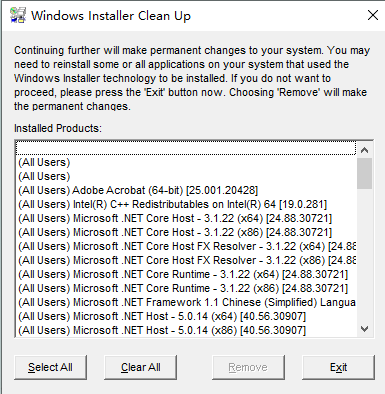Click the greyed-out Remove button
Viewport: 385px width, 394px height.
point(248,367)
